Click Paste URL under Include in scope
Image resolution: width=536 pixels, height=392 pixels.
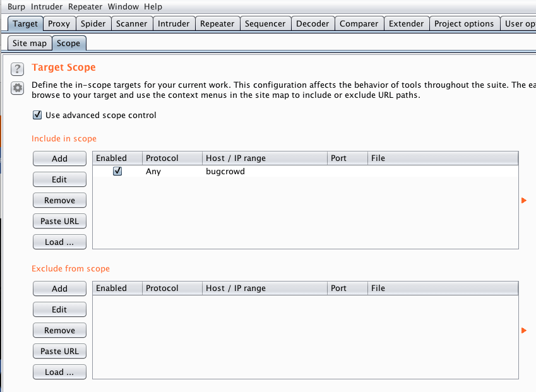click(x=59, y=221)
